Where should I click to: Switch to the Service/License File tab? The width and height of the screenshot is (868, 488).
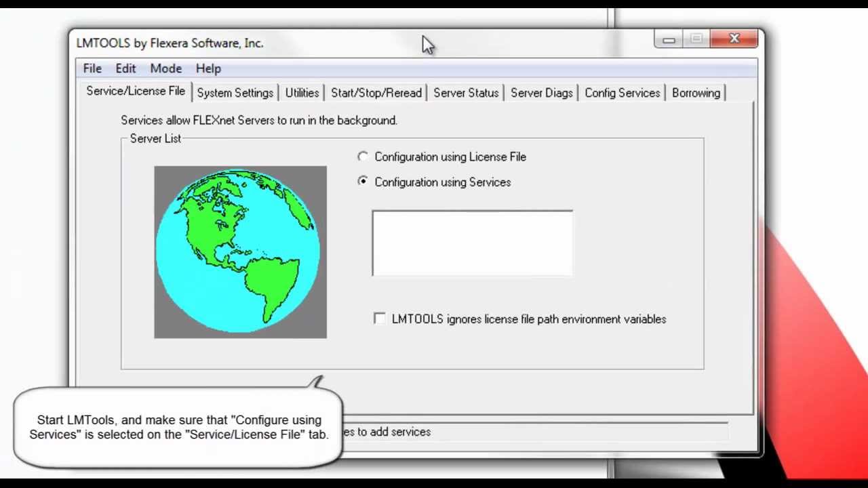(x=136, y=91)
